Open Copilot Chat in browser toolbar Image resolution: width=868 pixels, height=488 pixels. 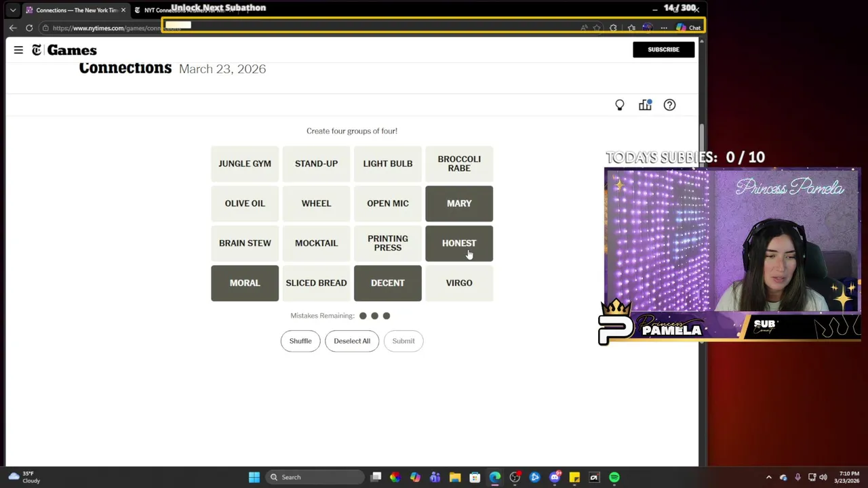tap(688, 28)
